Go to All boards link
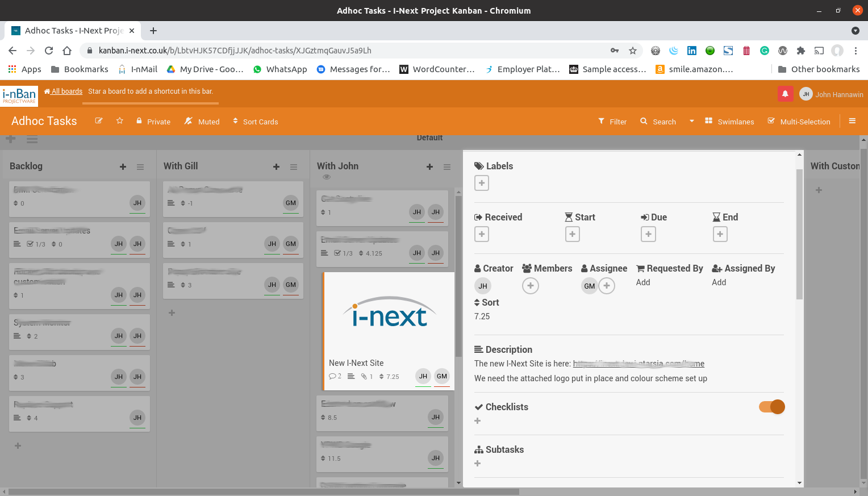 coord(63,91)
